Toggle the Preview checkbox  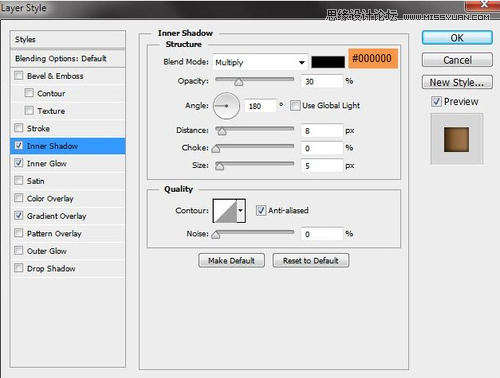pos(436,101)
